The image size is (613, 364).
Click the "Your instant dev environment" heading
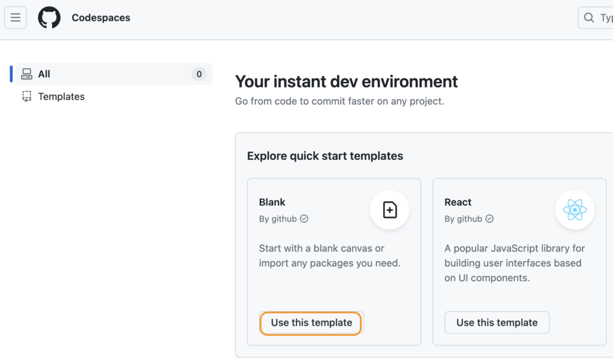(x=347, y=81)
